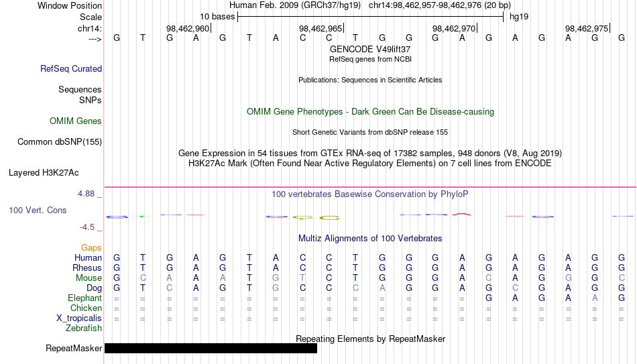The width and height of the screenshot is (637, 364).
Task: Click the GENCODE V49lift37 track title
Action: [370, 49]
